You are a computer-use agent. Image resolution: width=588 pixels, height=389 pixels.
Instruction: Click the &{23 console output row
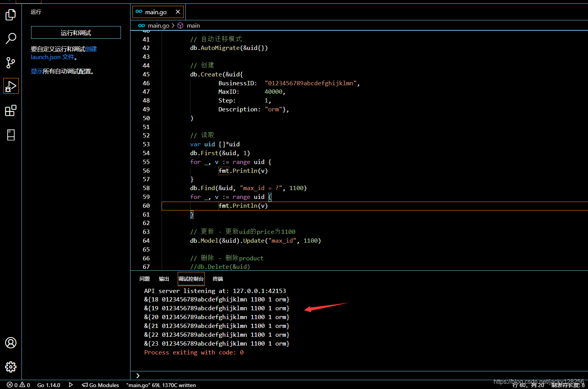[x=217, y=343]
